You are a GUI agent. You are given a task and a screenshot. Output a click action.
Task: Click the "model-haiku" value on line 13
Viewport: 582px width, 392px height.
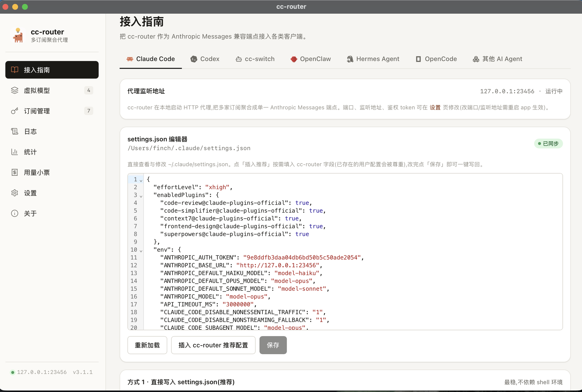point(297,273)
